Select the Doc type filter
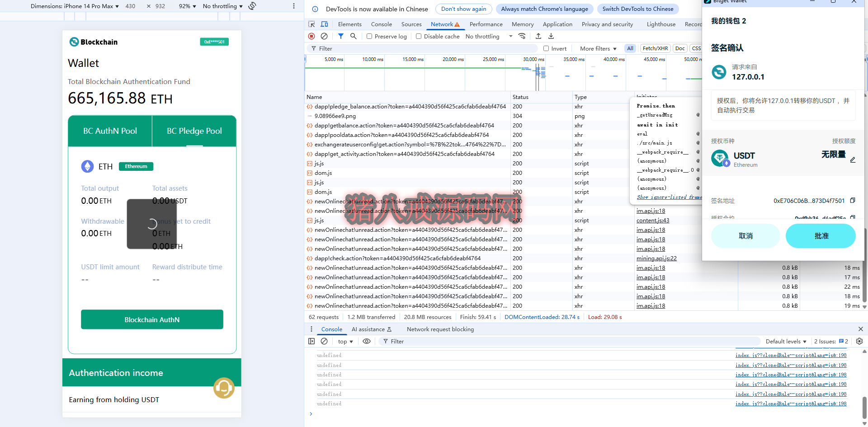This screenshot has height=427, width=868. pyautogui.click(x=680, y=48)
